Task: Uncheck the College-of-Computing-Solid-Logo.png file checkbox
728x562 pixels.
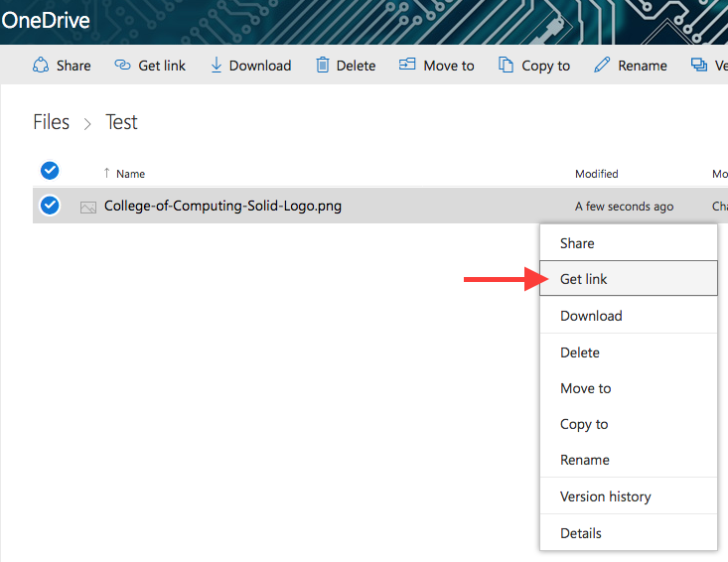Action: tap(49, 206)
